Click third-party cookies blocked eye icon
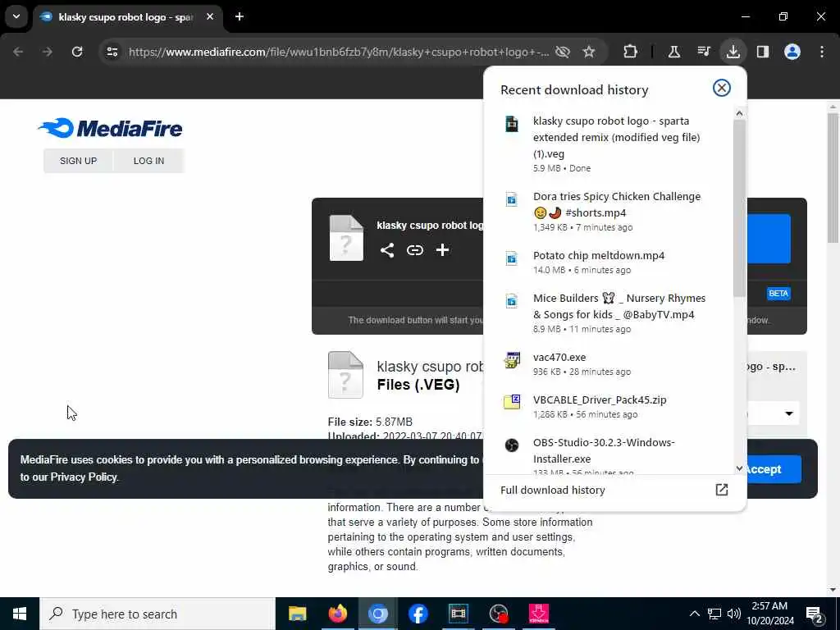840x630 pixels. [563, 52]
